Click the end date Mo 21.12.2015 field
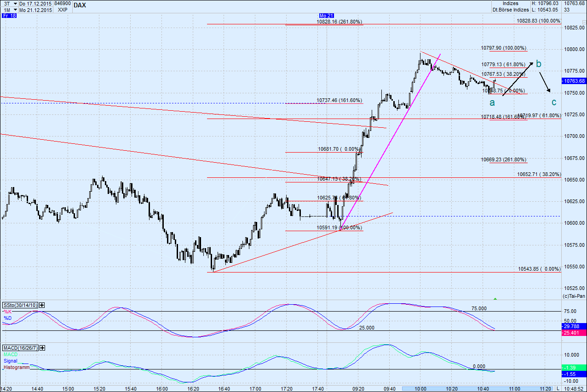This screenshot has width=587, height=392. pyautogui.click(x=35, y=9)
